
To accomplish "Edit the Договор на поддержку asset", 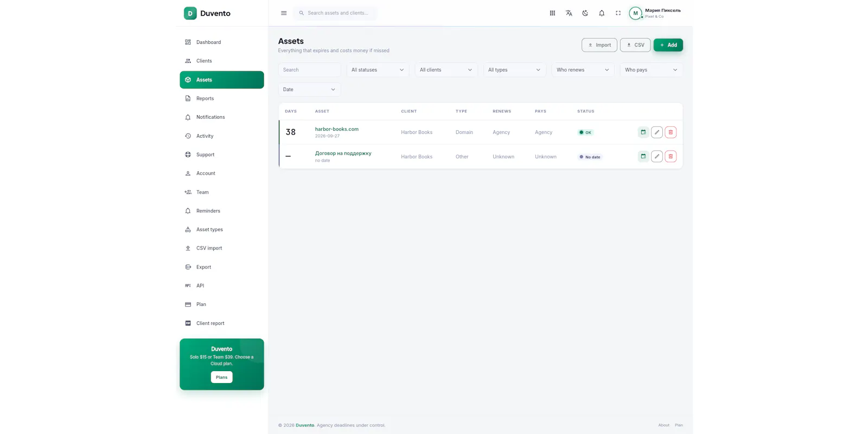I will 657,156.
